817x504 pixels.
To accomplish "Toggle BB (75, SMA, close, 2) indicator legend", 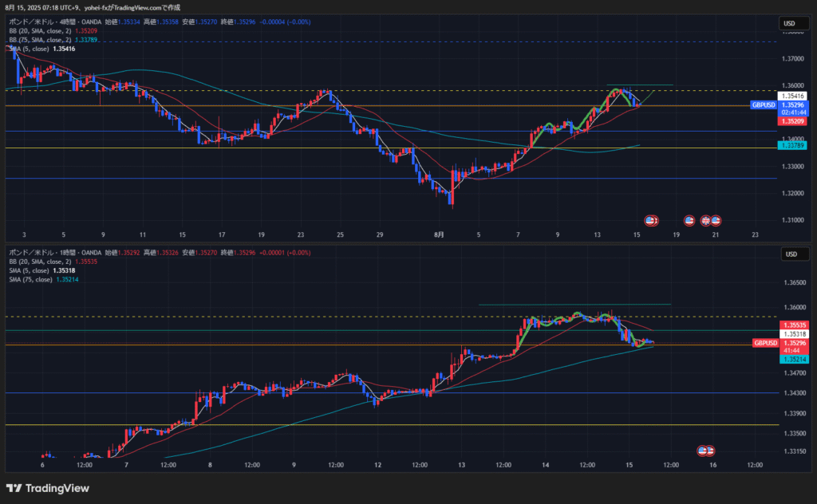I will pos(41,40).
